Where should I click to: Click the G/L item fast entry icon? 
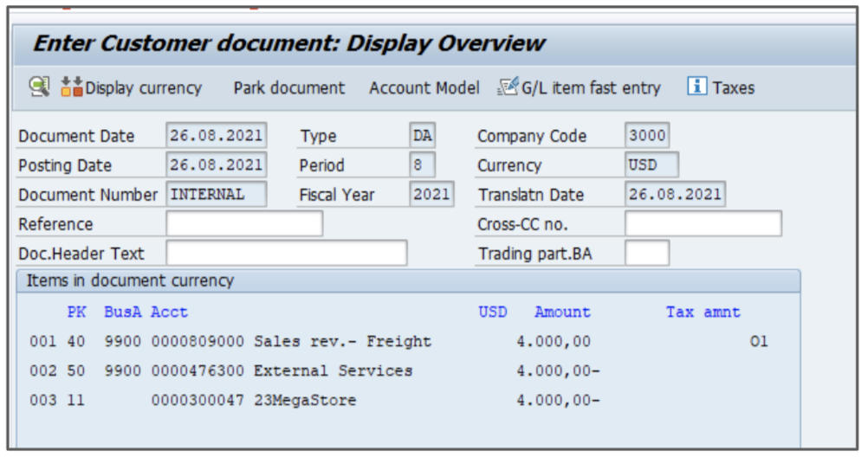click(x=507, y=87)
